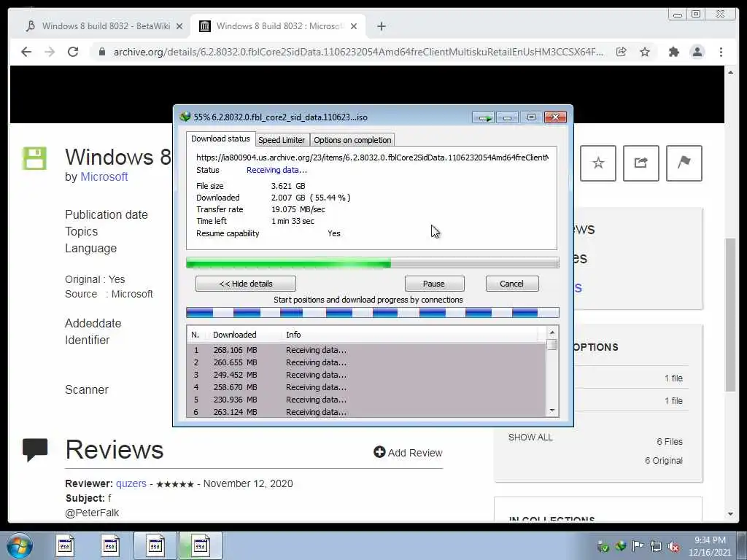The width and height of the screenshot is (747, 560).
Task: Click the muted volume tray icon
Action: pyautogui.click(x=673, y=546)
